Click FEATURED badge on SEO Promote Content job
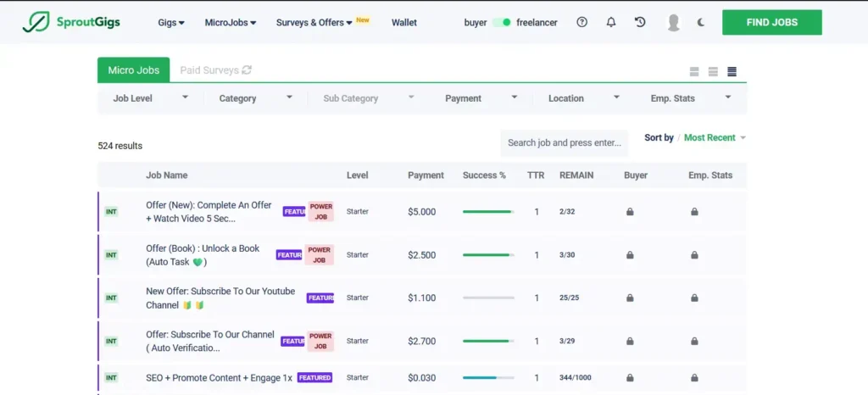The image size is (868, 395). (x=314, y=378)
